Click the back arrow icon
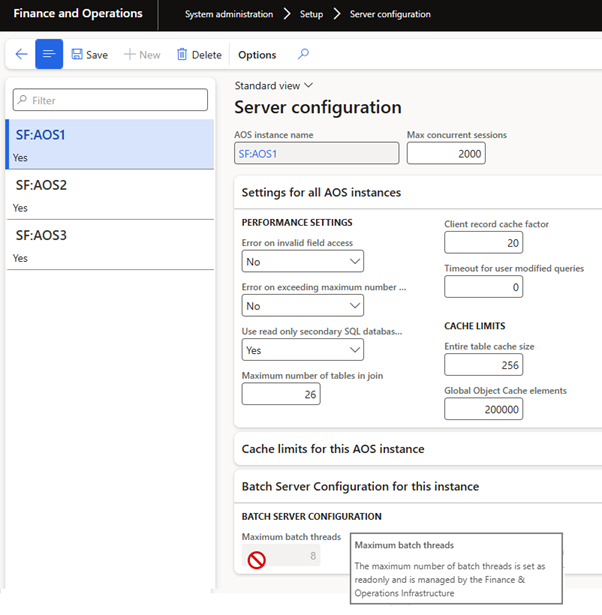The width and height of the screenshot is (602, 615). pos(21,54)
